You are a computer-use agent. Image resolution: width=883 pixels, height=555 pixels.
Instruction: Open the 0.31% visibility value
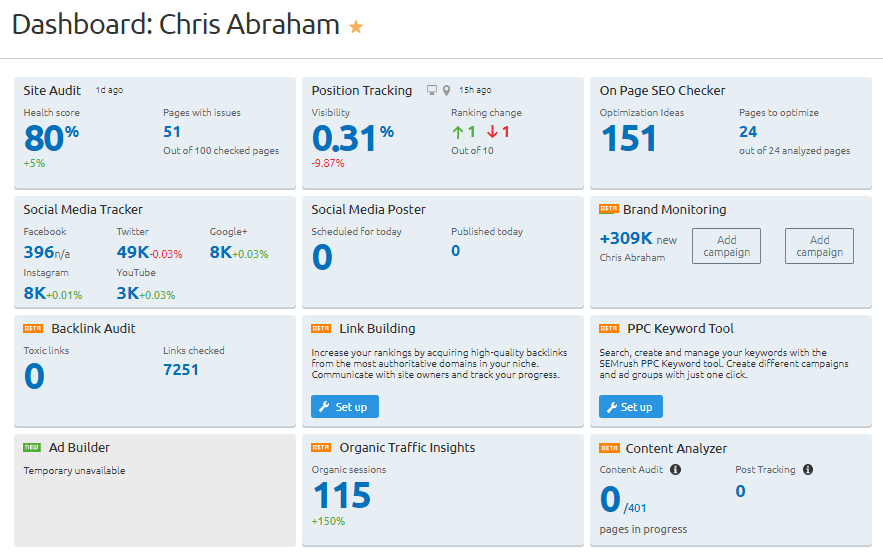tap(345, 137)
